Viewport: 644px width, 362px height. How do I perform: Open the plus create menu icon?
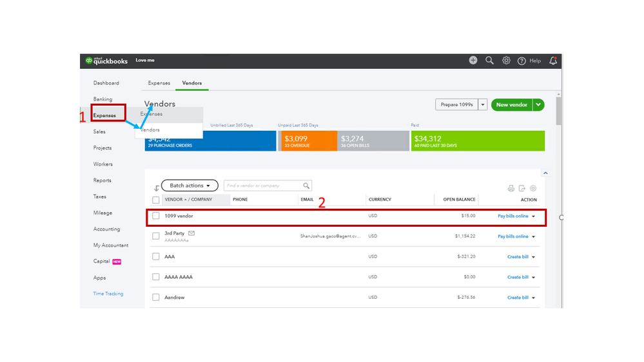click(x=473, y=61)
